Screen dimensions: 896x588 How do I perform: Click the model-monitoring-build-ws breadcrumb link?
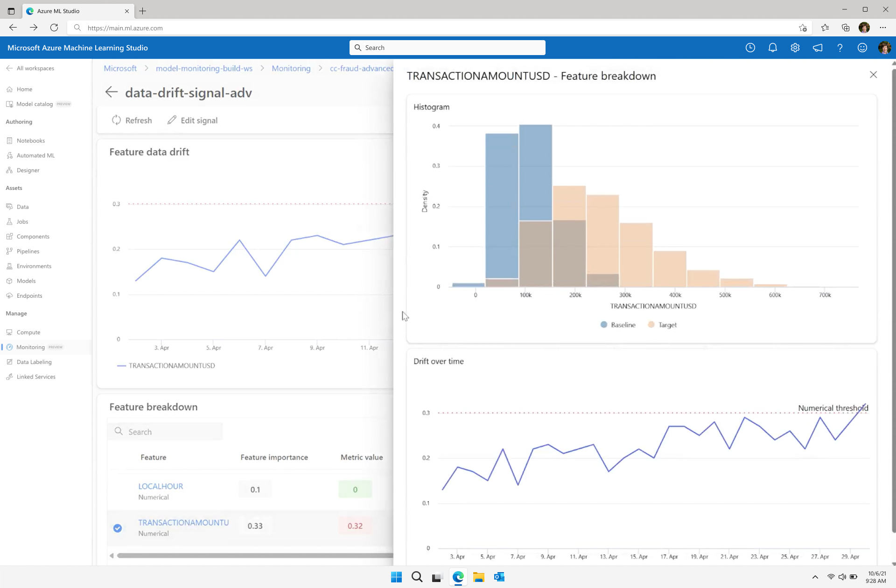[204, 68]
